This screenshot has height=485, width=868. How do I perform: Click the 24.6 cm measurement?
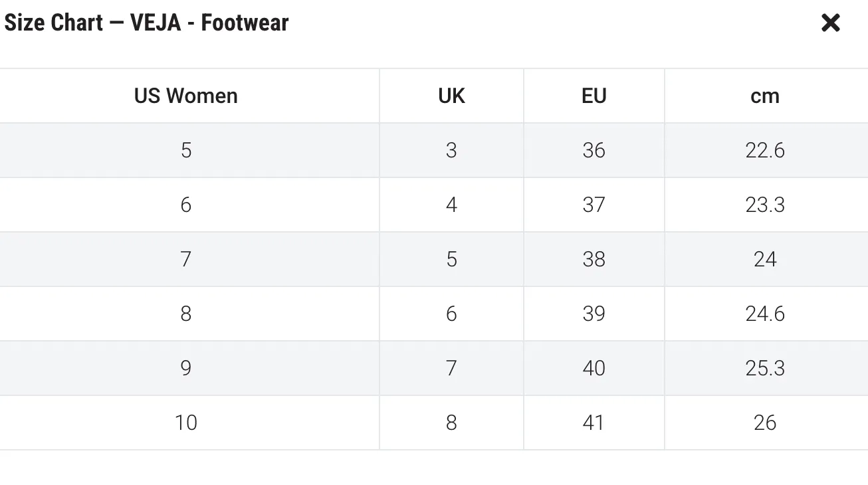pyautogui.click(x=766, y=314)
